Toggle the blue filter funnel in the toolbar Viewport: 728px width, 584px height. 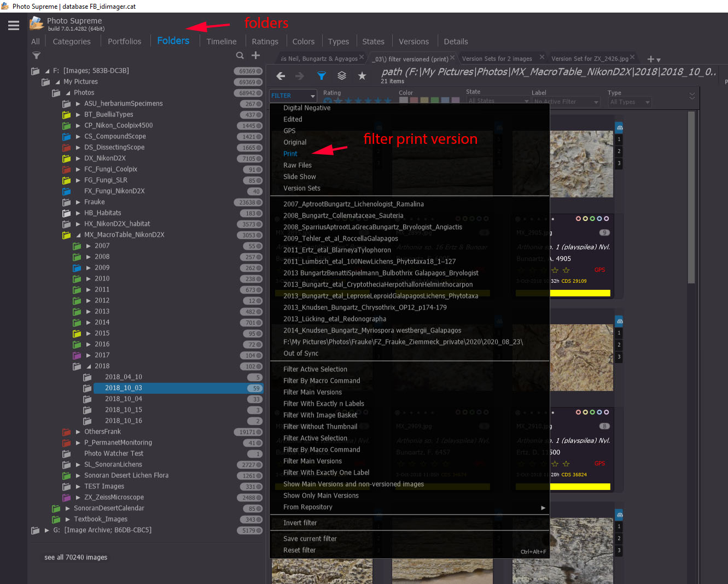coord(322,76)
